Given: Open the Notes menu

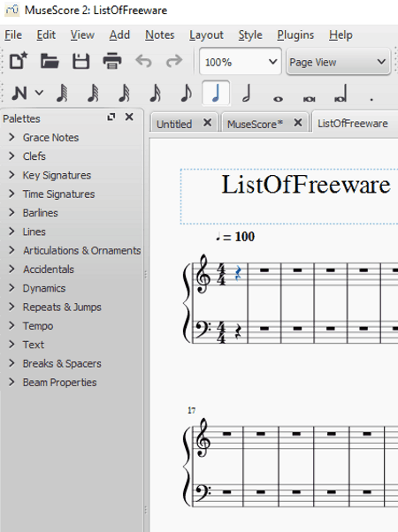Looking at the screenshot, I should (159, 35).
